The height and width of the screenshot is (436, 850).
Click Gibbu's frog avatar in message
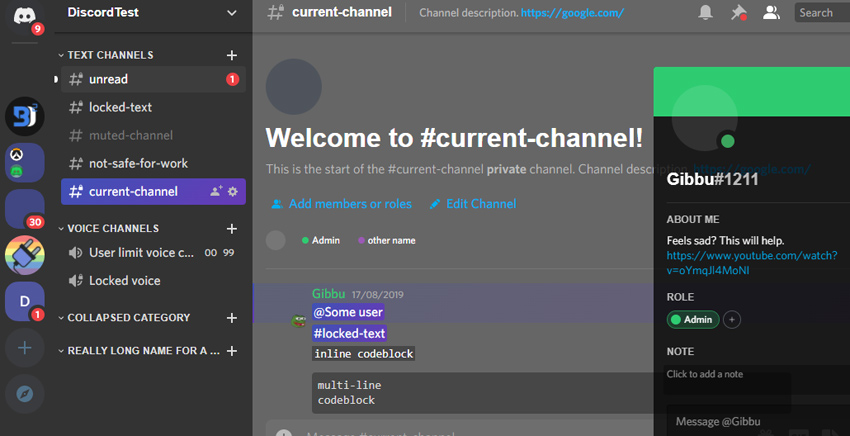tap(299, 320)
